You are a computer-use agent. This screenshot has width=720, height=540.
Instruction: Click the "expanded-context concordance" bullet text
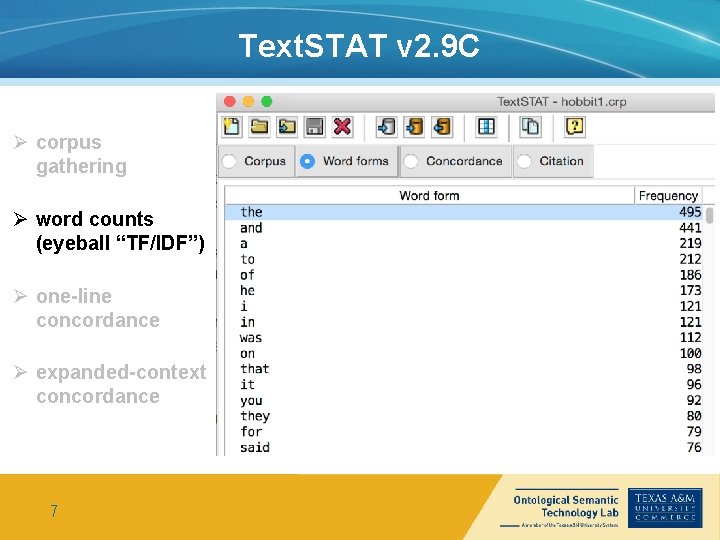[121, 384]
